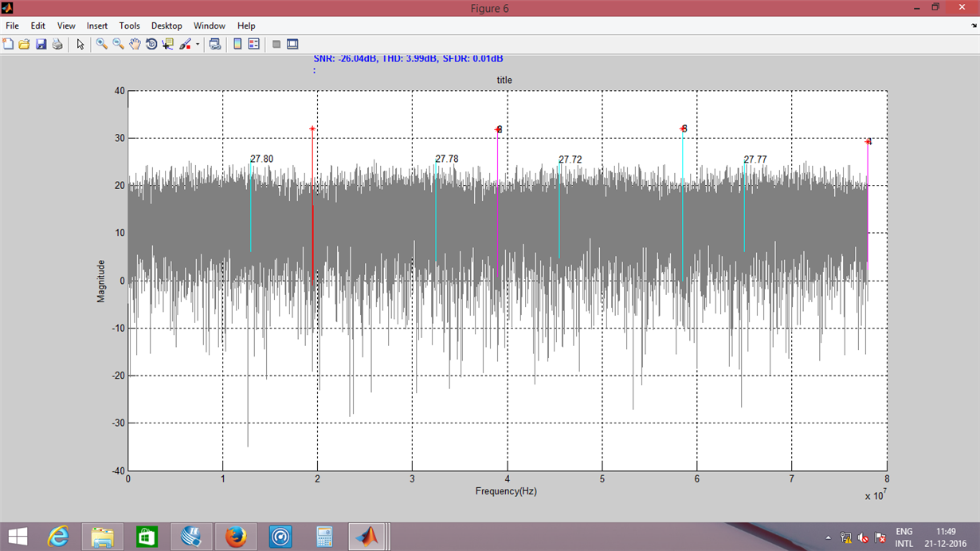Print the figure using printer icon

tap(57, 45)
